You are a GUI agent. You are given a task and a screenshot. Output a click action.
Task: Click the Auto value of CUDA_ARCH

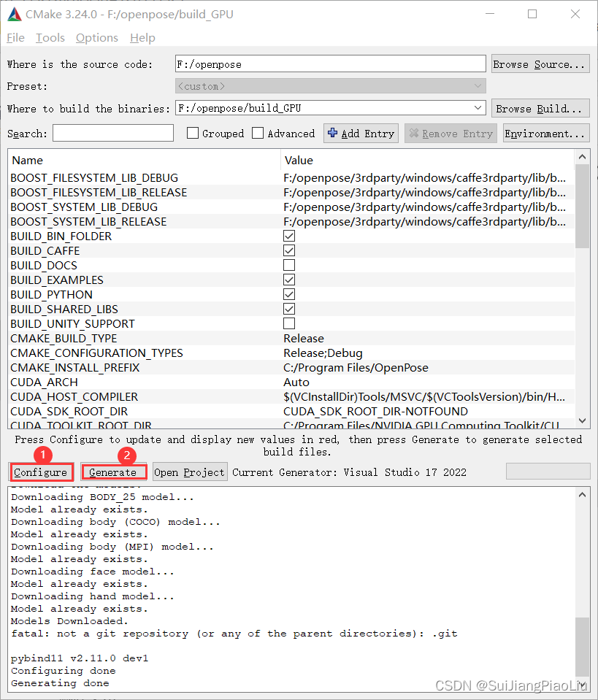[x=296, y=382]
